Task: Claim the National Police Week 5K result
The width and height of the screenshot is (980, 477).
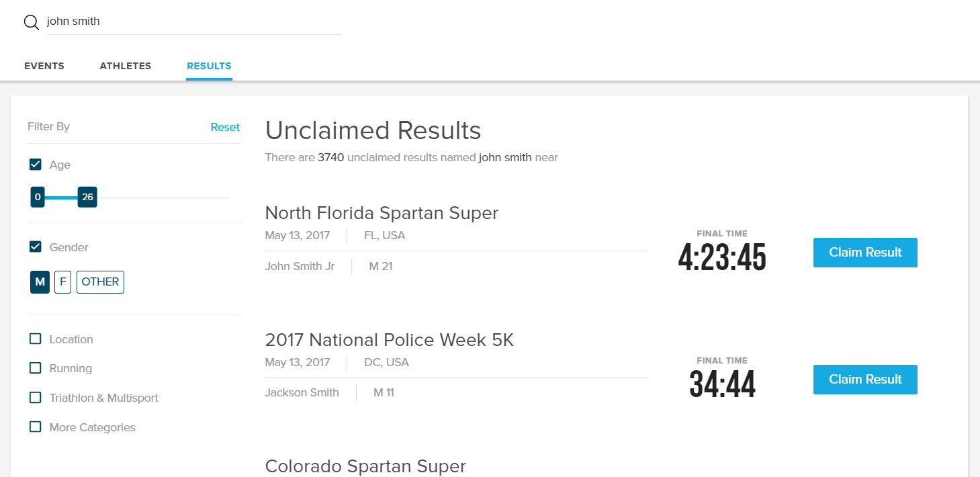Action: click(x=865, y=380)
